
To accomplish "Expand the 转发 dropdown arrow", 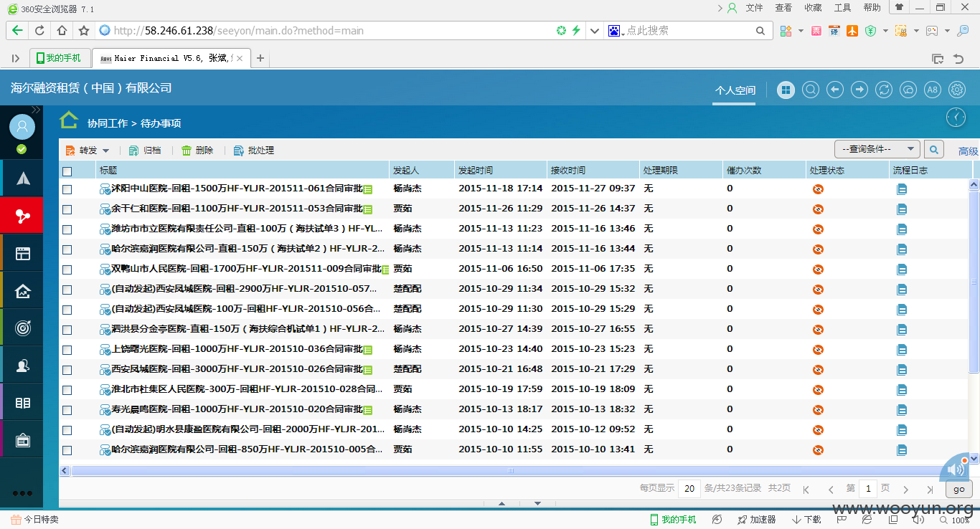I will tap(105, 151).
